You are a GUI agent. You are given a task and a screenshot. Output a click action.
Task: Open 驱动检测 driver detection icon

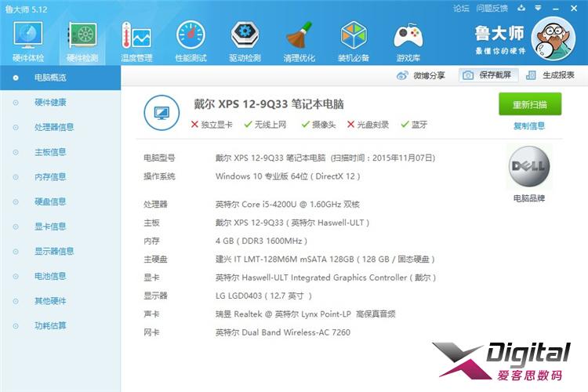(245, 42)
